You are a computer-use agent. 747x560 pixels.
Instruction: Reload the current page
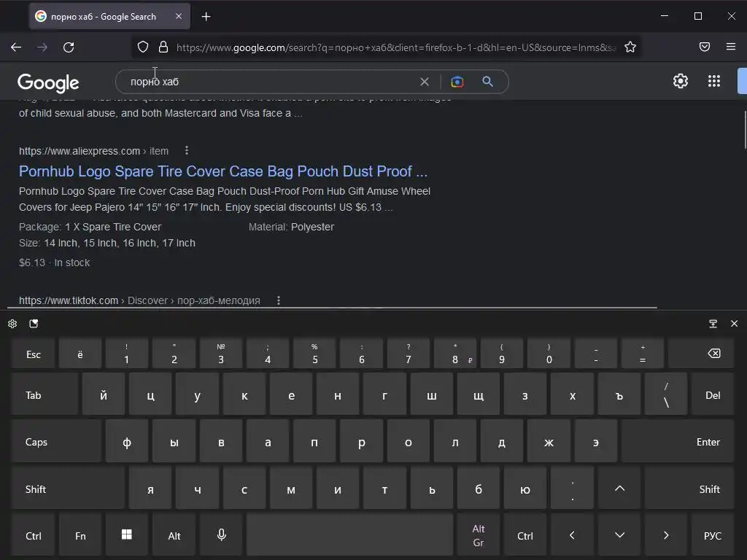[69, 47]
